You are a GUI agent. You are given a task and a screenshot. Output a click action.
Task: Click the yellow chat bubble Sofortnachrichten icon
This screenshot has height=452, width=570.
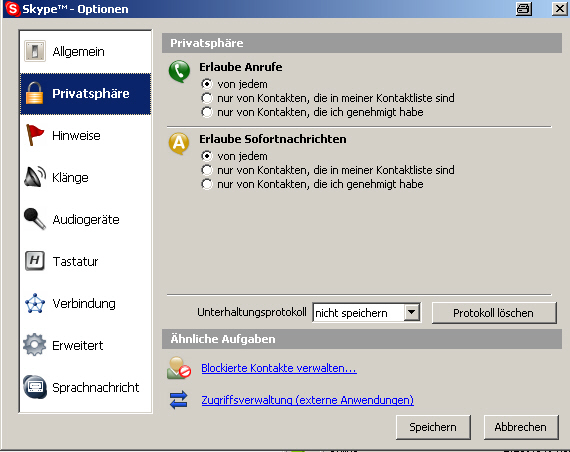coord(179,143)
